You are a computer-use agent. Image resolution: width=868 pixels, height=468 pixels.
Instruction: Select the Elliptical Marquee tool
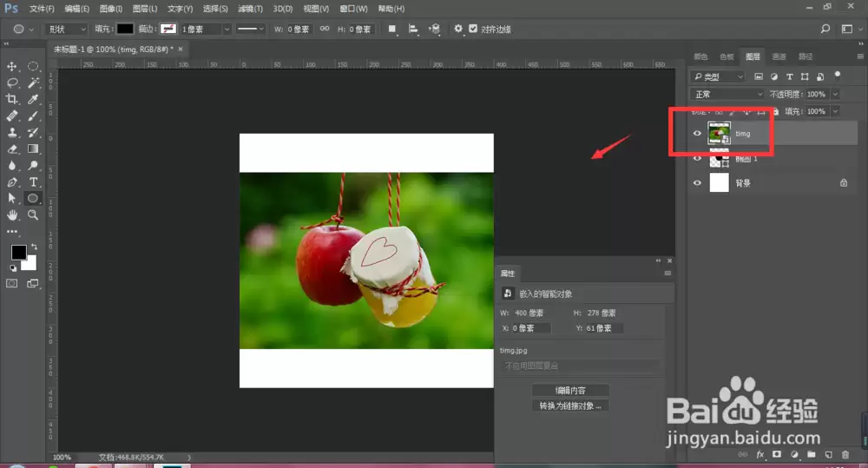tap(33, 67)
